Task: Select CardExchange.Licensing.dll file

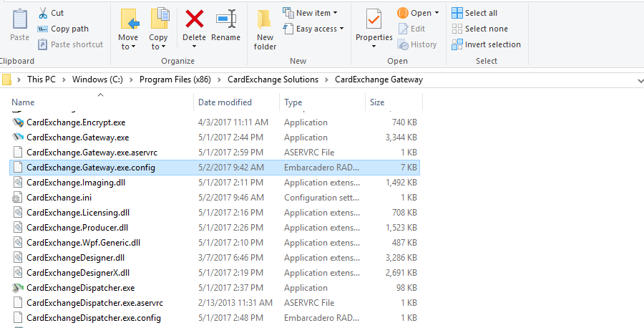Action: [215, 213]
